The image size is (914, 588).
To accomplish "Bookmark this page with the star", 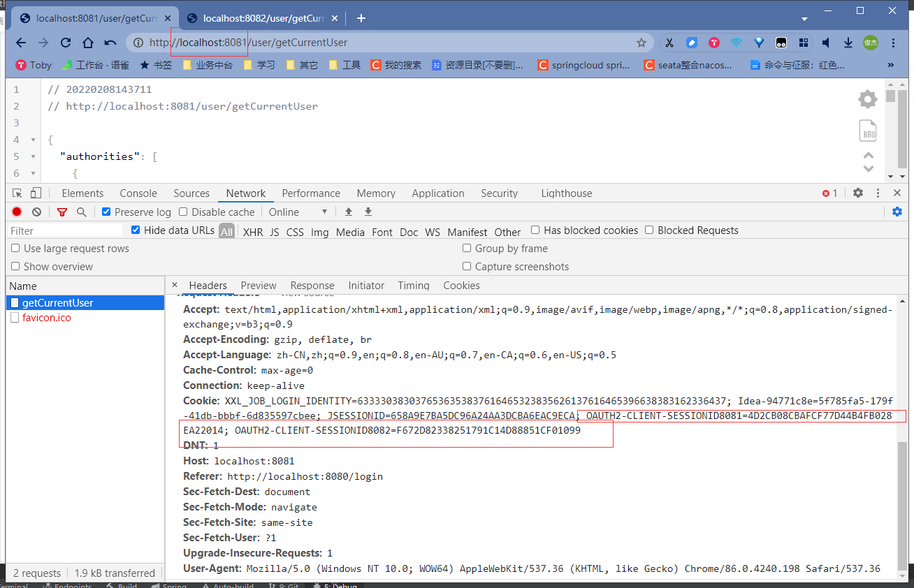I will click(x=641, y=43).
